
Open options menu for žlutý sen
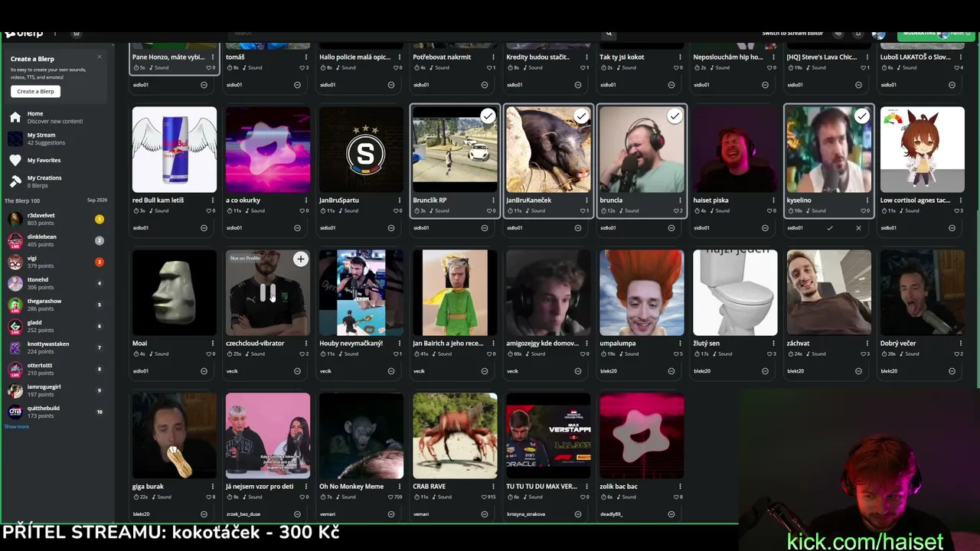pos(773,344)
